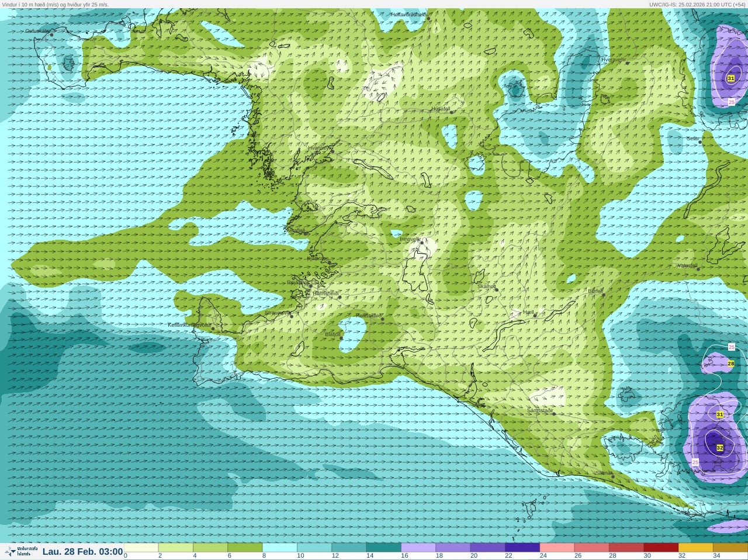Click the 25 contour label above value 28
Screen dimensions: 748x560
pyautogui.click(x=732, y=347)
